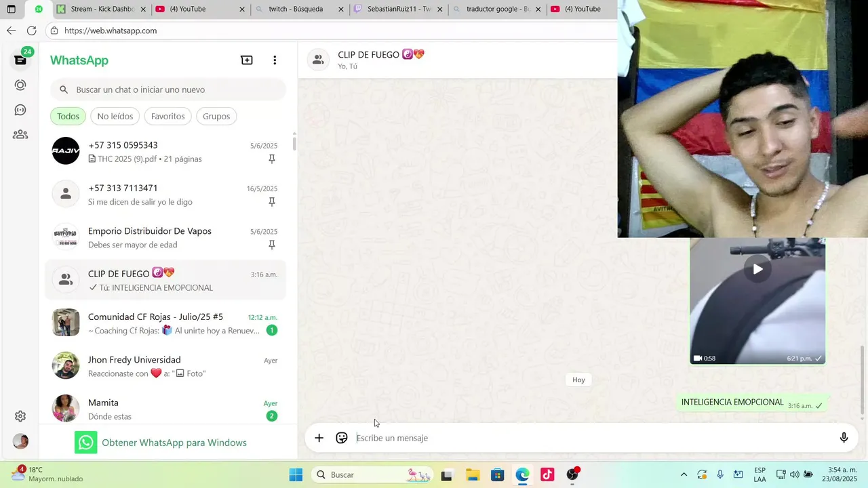Open File Explorer from taskbar

click(472, 475)
